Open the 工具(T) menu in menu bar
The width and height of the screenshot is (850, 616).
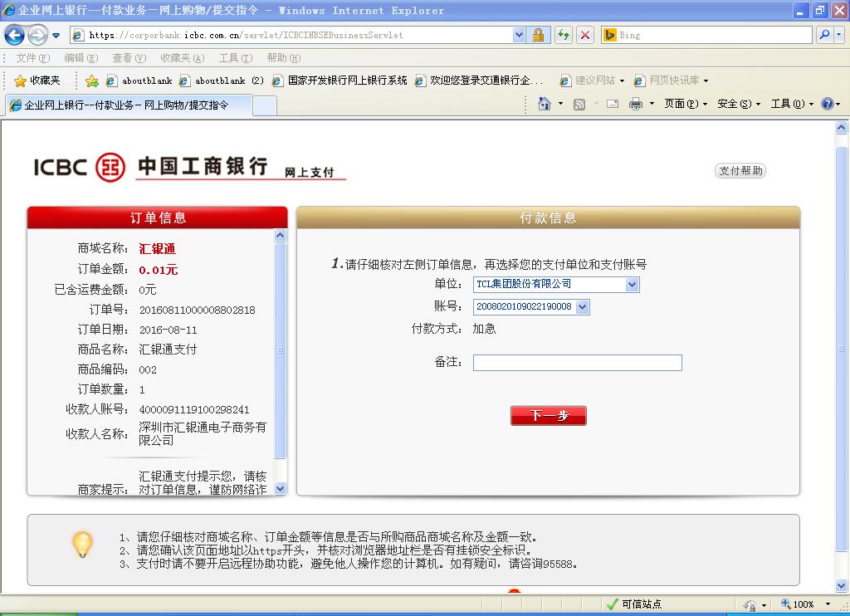pos(235,58)
